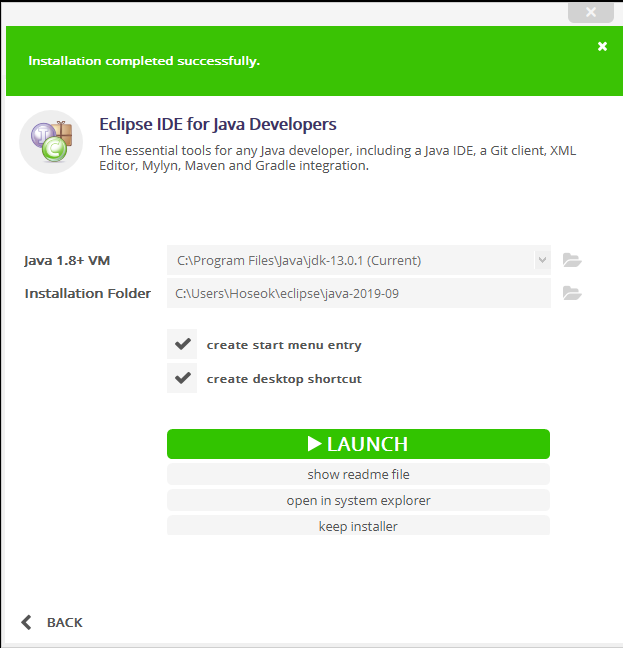Click the Installation Folder path field
The image size is (623, 648).
click(359, 293)
